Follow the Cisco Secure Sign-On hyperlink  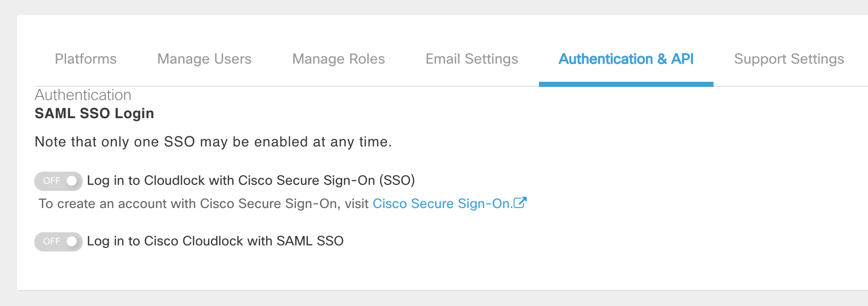[442, 203]
